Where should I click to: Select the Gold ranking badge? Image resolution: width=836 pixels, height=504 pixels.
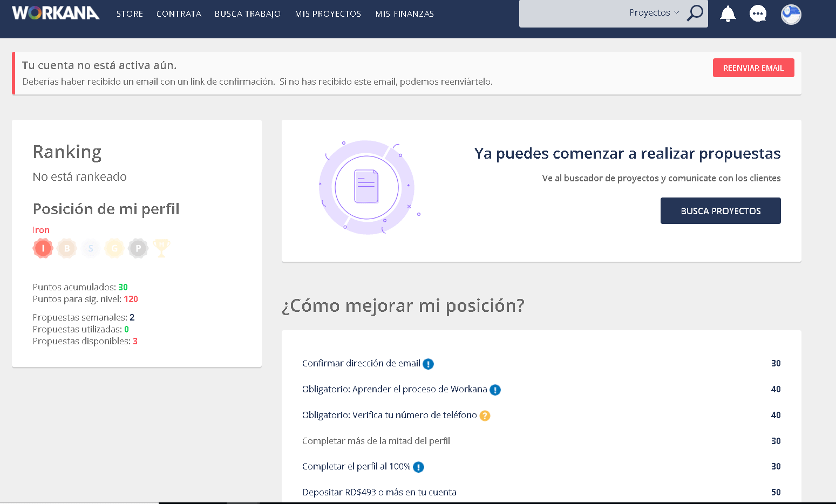pyautogui.click(x=114, y=248)
